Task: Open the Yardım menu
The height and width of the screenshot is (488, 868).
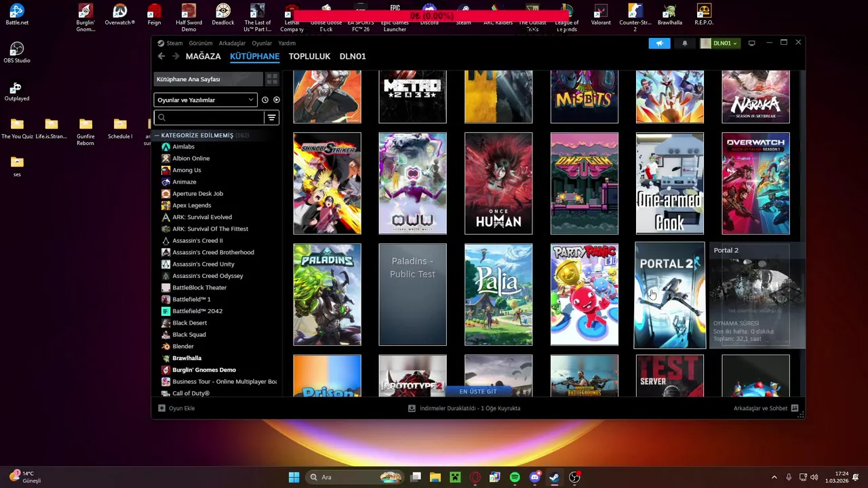Action: [x=287, y=43]
